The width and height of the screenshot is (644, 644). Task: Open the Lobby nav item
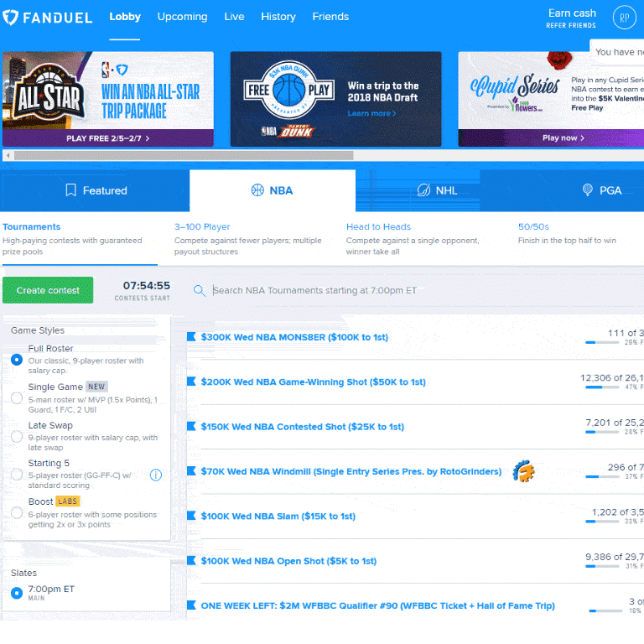125,17
